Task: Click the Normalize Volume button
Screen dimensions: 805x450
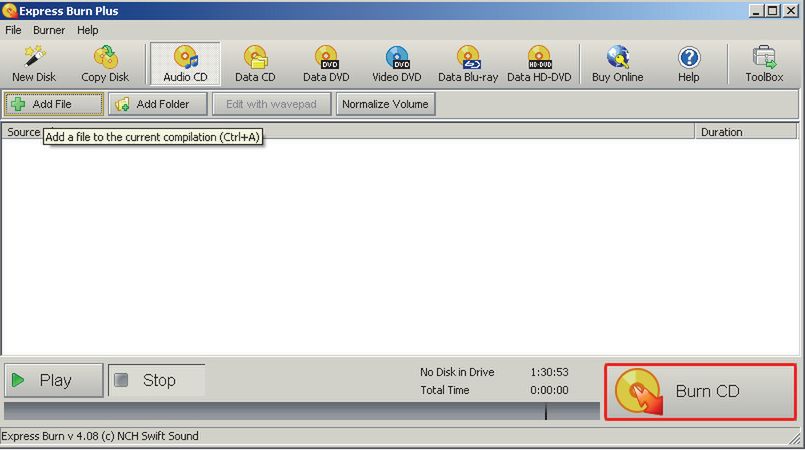Action: click(386, 104)
